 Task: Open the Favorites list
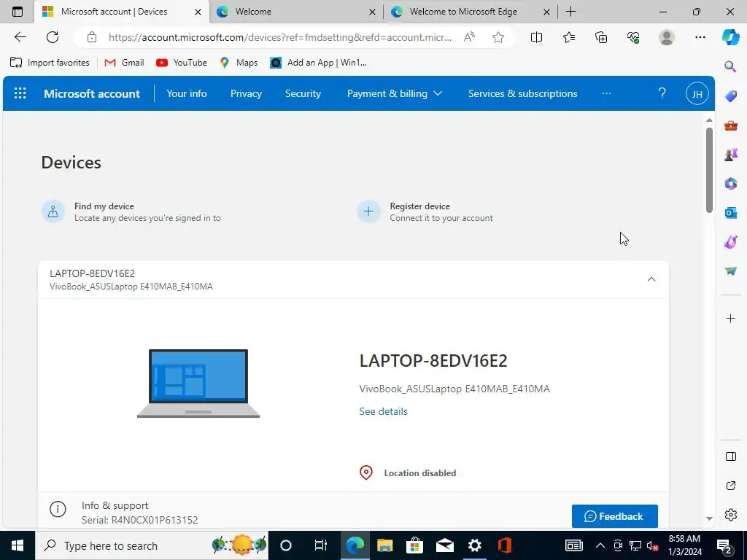click(569, 37)
